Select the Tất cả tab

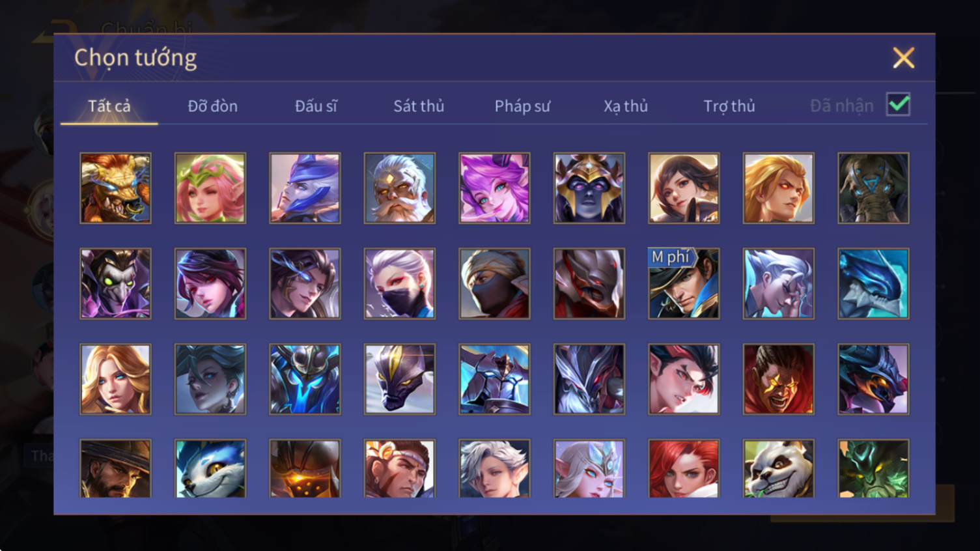coord(109,106)
